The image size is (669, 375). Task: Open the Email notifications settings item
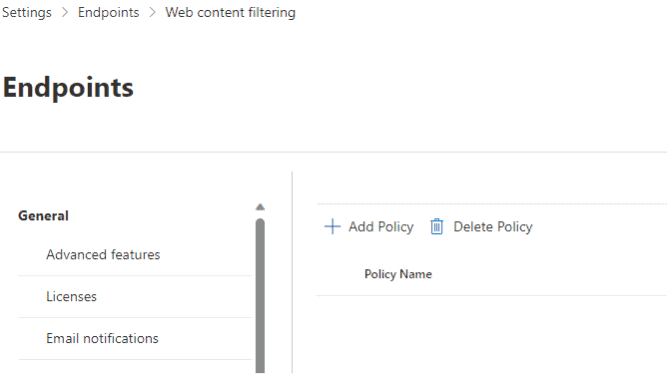pyautogui.click(x=102, y=338)
